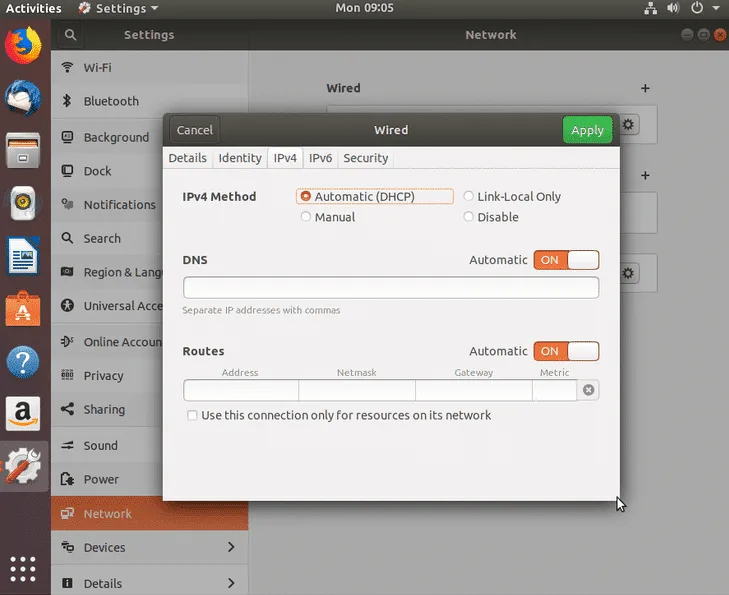
Task: Click the volume icon in top bar
Action: tap(673, 8)
